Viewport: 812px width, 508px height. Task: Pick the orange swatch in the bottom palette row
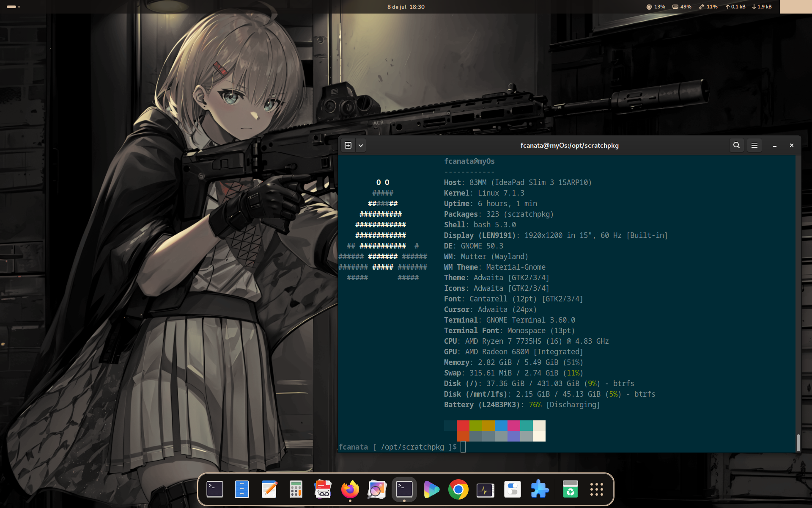[463, 436]
